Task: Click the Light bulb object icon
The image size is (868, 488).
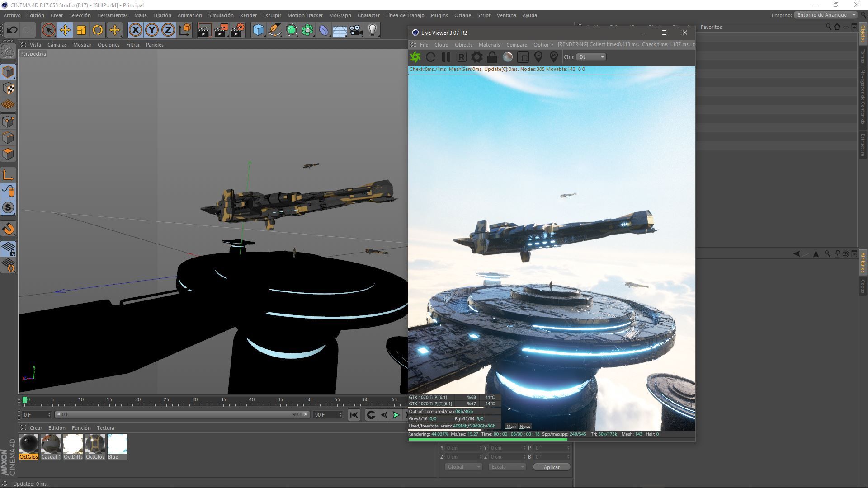Action: pyautogui.click(x=372, y=30)
